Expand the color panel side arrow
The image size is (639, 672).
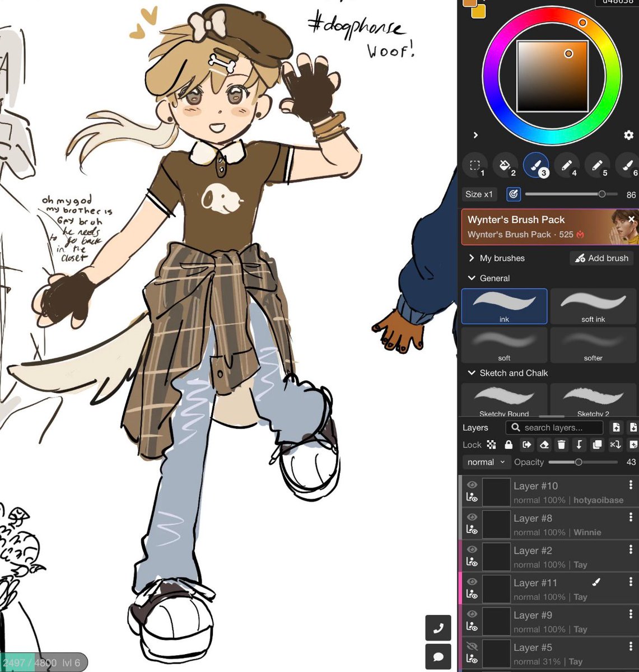coord(475,135)
